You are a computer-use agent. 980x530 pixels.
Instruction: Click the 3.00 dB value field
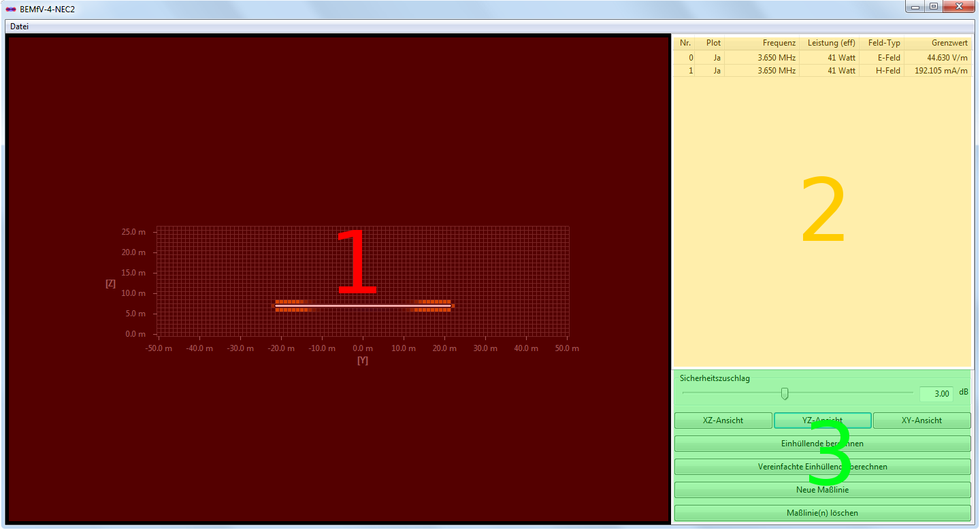click(x=936, y=393)
